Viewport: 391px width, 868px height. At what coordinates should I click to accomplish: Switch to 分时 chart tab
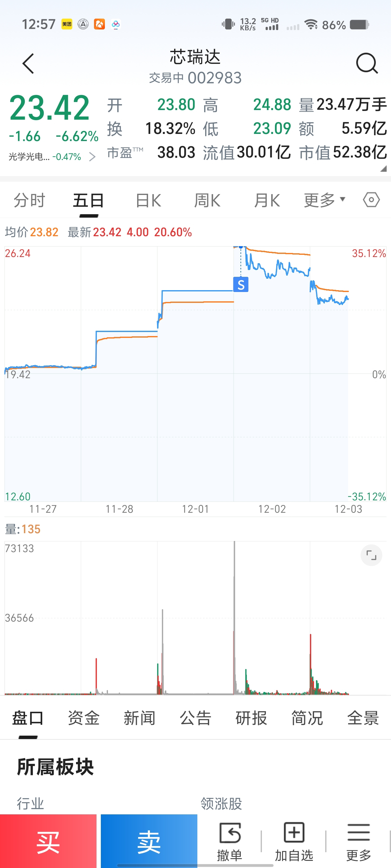(x=29, y=201)
